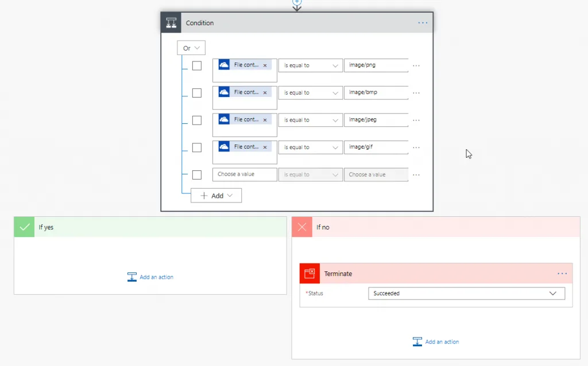Image resolution: width=588 pixels, height=366 pixels.
Task: Click the image/gif value input field
Action: (376, 147)
